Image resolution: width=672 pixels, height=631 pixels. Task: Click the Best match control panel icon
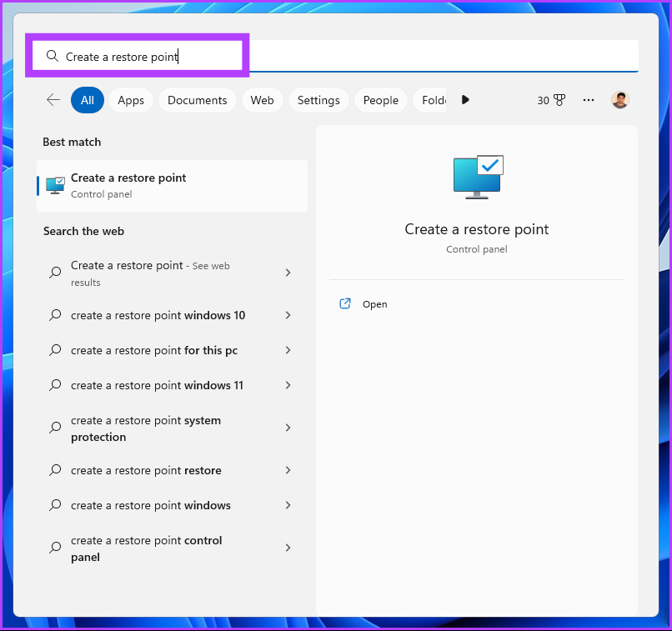point(55,185)
